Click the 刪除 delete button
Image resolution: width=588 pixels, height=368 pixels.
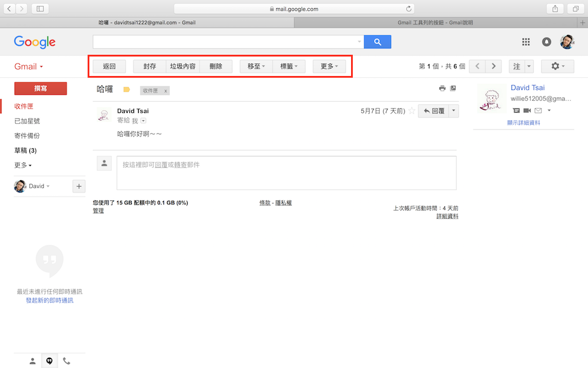[216, 67]
